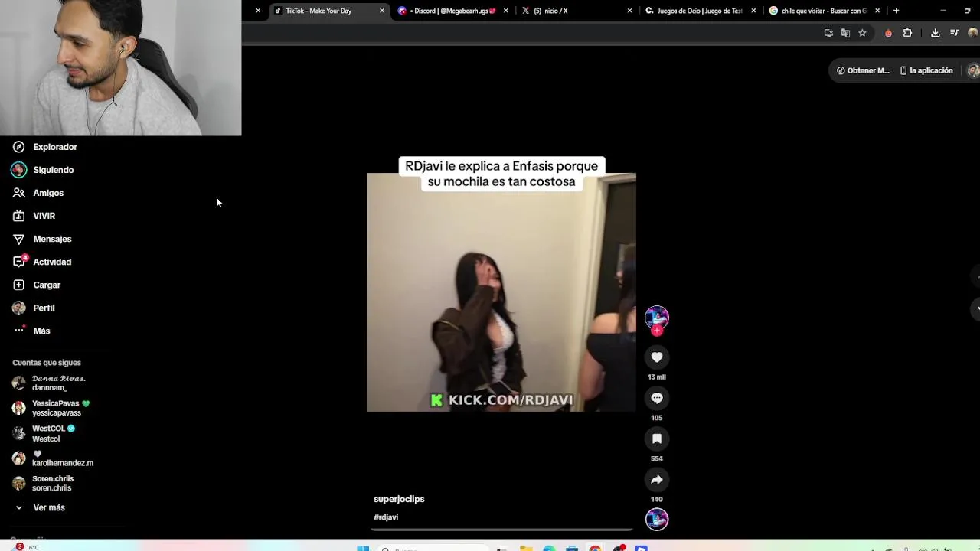
Task: Open the weather widget showing 16°C
Action: coord(27,547)
